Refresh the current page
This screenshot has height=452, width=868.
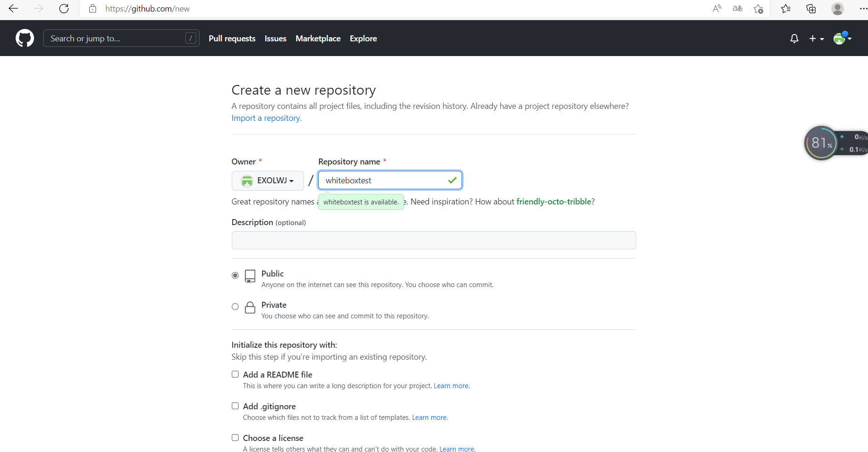coord(64,8)
